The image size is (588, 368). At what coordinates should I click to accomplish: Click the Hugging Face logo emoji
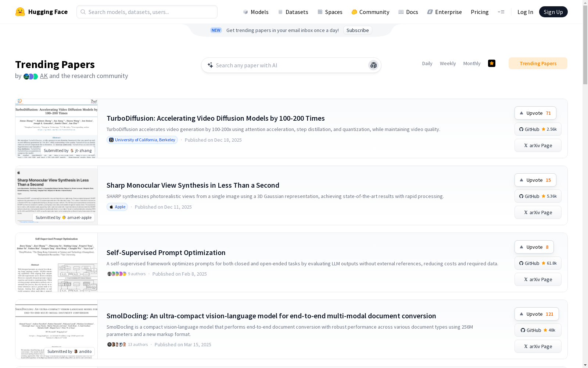[20, 12]
